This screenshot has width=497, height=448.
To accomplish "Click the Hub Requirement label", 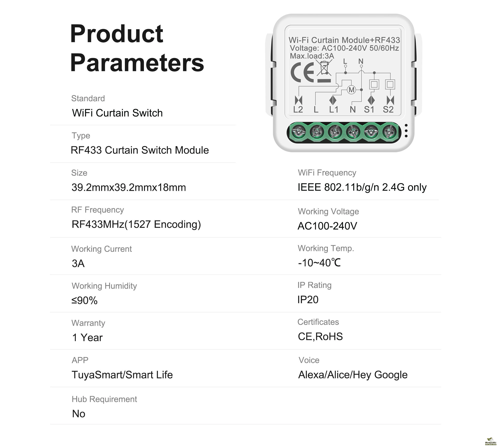I will point(104,399).
